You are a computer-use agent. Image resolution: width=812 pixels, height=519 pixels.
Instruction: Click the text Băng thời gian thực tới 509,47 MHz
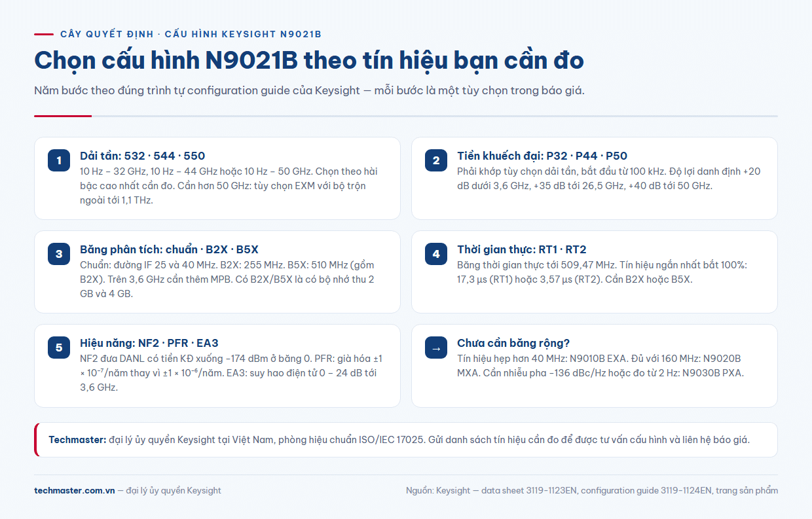(x=602, y=272)
